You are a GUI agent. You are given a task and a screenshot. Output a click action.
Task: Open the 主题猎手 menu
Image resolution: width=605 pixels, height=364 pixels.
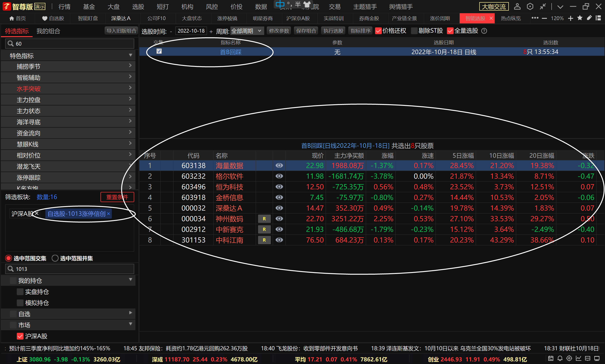365,7
